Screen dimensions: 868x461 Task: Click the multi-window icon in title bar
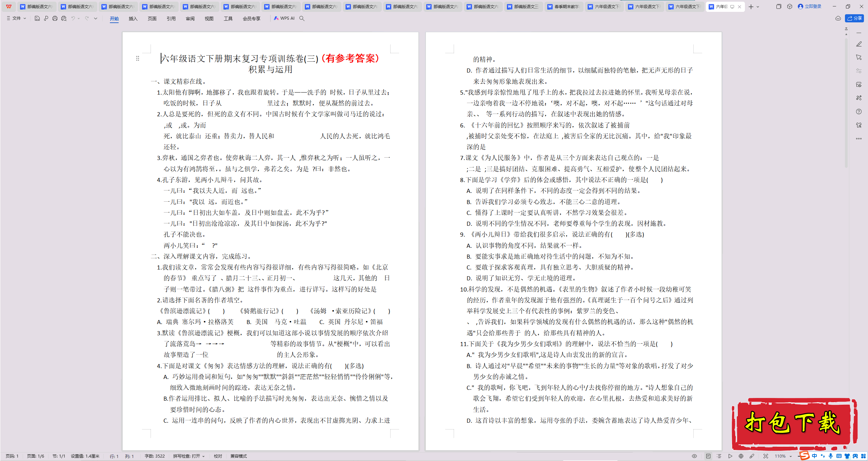pos(779,6)
